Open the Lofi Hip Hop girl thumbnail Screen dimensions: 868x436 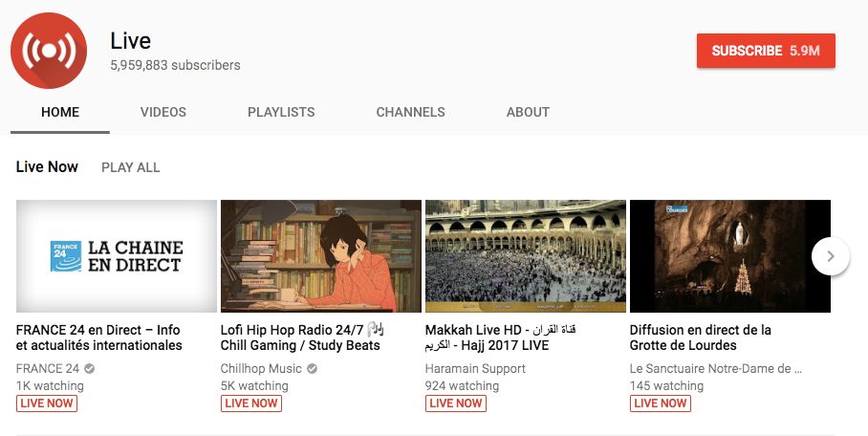tap(321, 256)
